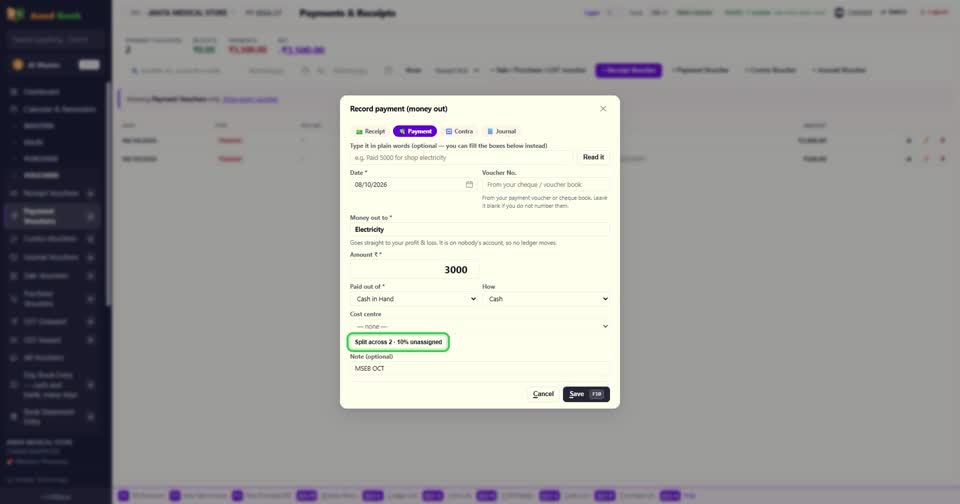Save the payment voucher
Image resolution: width=960 pixels, height=504 pixels.
(586, 394)
